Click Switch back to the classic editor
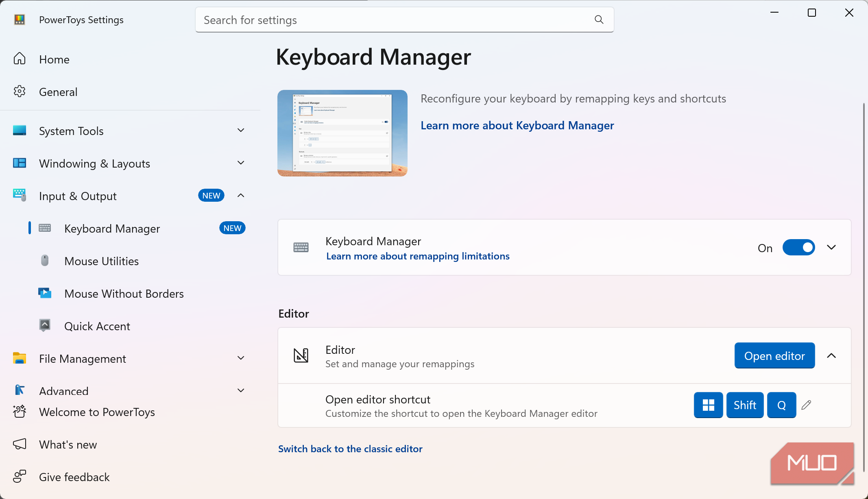Screen dimensions: 868x499 pyautogui.click(x=350, y=449)
